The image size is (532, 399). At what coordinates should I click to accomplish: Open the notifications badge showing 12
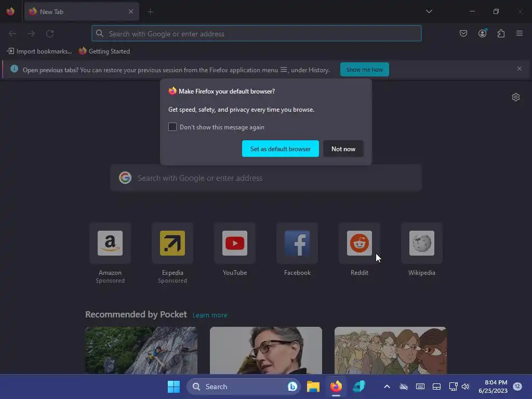(517, 387)
